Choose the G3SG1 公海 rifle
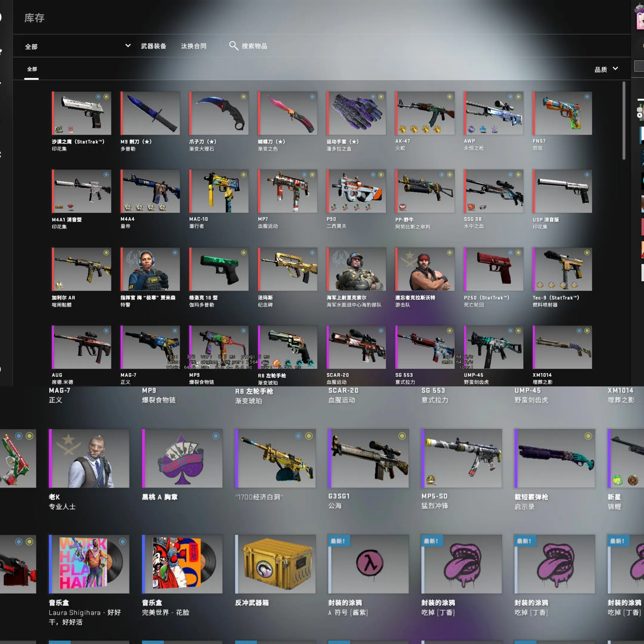 pyautogui.click(x=368, y=458)
